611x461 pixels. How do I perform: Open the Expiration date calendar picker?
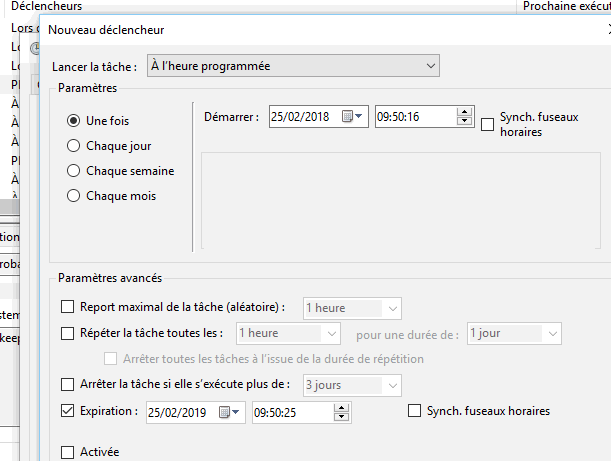(230, 412)
